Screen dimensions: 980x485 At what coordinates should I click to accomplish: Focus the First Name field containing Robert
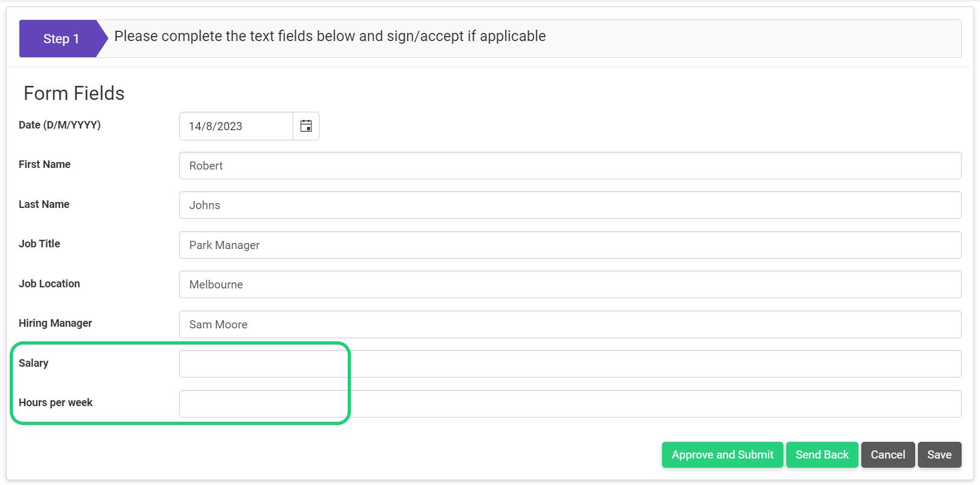(570, 165)
